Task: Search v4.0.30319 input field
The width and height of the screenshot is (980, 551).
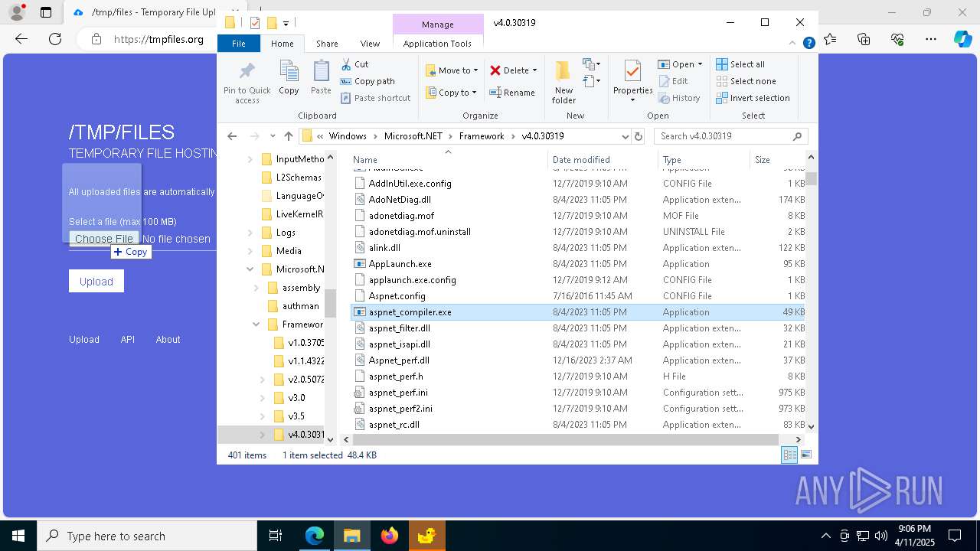Action: pos(731,136)
